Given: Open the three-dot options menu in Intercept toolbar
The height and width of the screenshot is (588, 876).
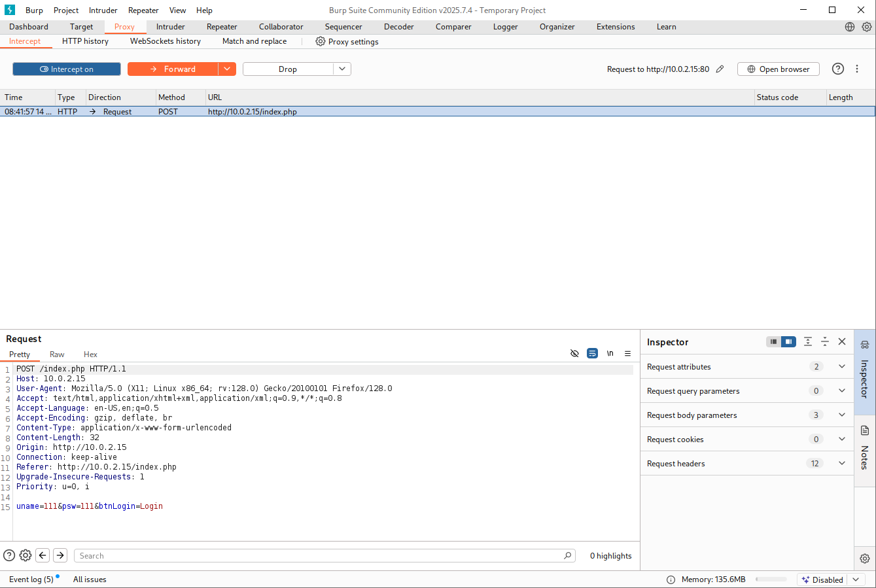Looking at the screenshot, I should click(x=857, y=69).
